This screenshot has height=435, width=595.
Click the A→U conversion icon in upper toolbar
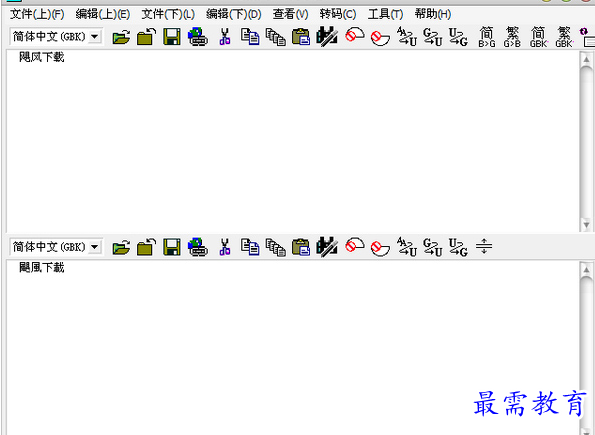(x=407, y=37)
